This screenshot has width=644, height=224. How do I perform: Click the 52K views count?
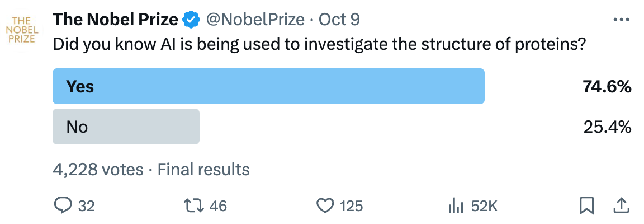coord(484,206)
